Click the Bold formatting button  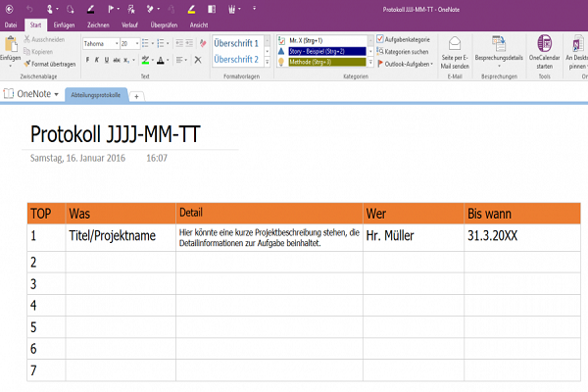click(x=86, y=60)
